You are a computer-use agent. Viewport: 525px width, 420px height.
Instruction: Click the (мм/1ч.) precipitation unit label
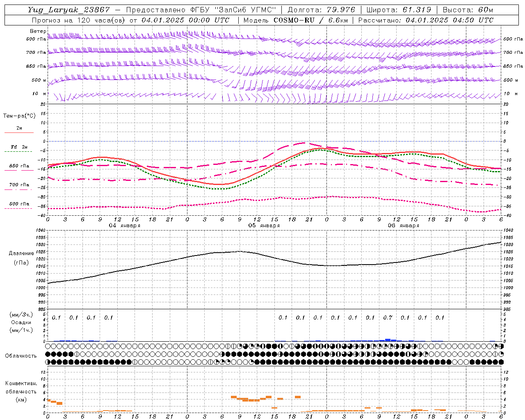[21, 330]
